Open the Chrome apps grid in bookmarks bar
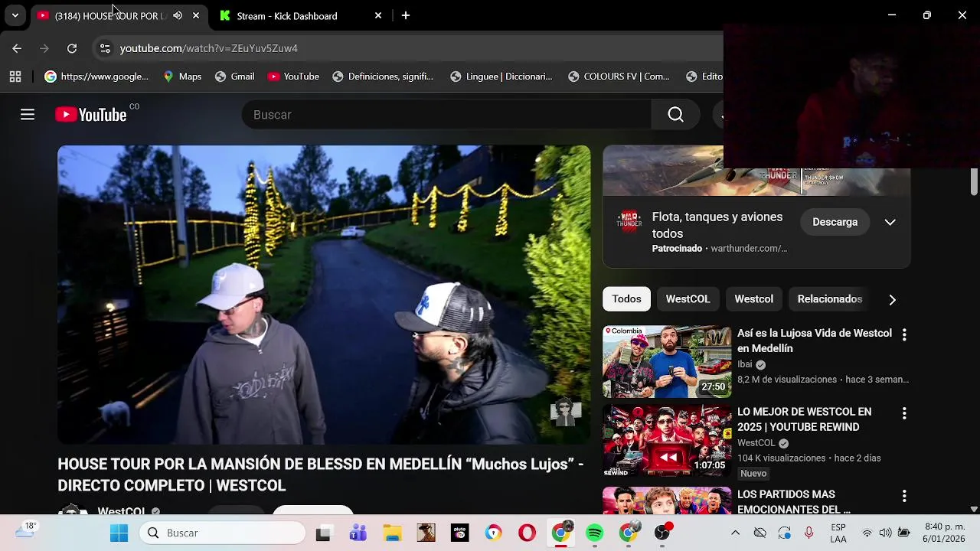 point(15,77)
